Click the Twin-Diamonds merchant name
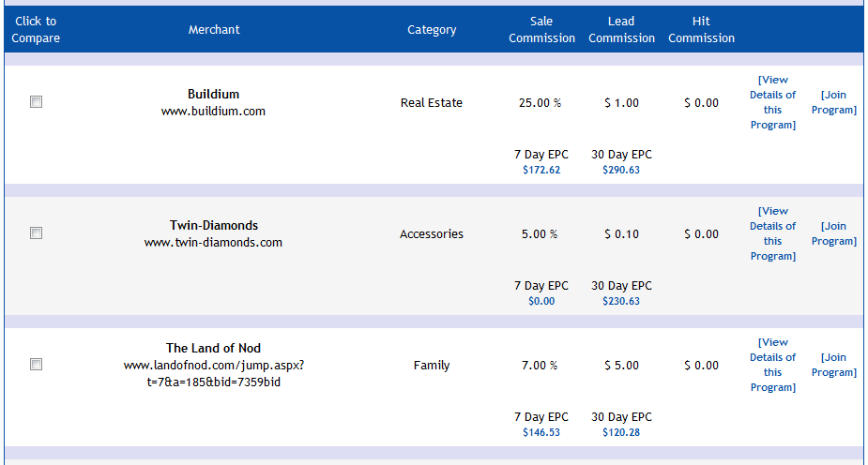 pos(214,225)
